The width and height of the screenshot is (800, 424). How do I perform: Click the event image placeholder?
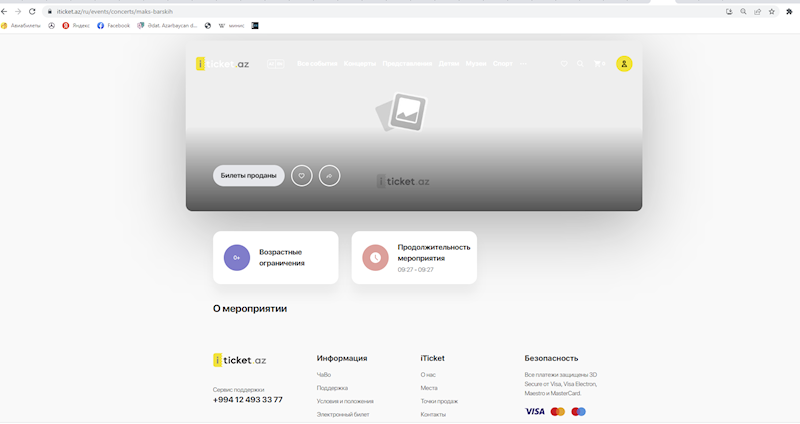point(402,112)
